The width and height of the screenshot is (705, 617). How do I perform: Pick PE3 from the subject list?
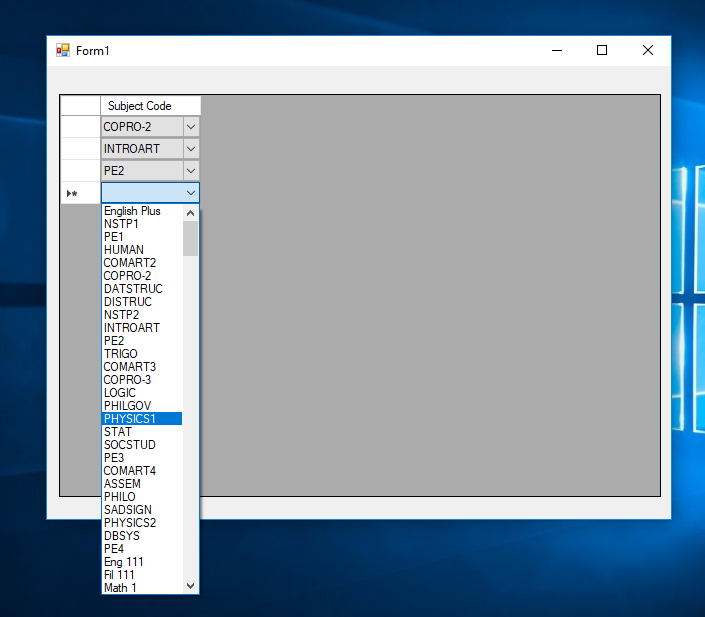pyautogui.click(x=142, y=458)
